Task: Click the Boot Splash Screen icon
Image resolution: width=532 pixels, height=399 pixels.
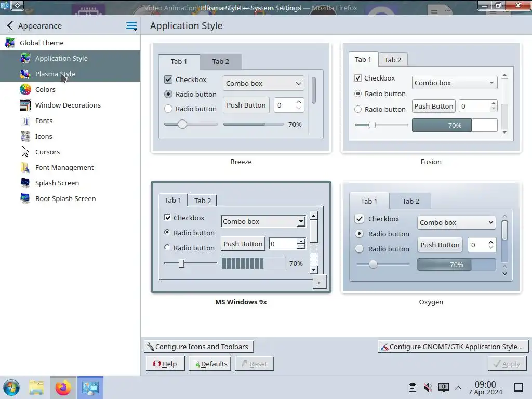Action: coord(25,199)
